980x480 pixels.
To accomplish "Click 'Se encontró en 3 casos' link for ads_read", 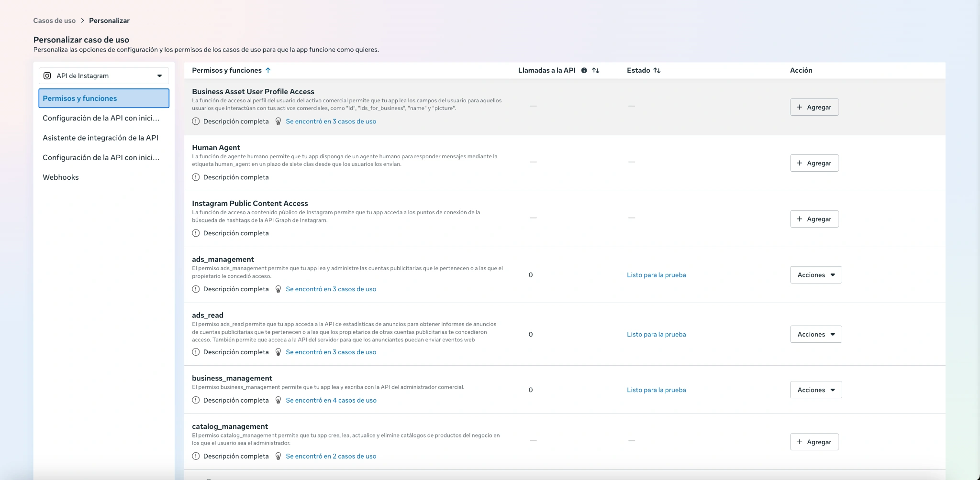I will [331, 352].
